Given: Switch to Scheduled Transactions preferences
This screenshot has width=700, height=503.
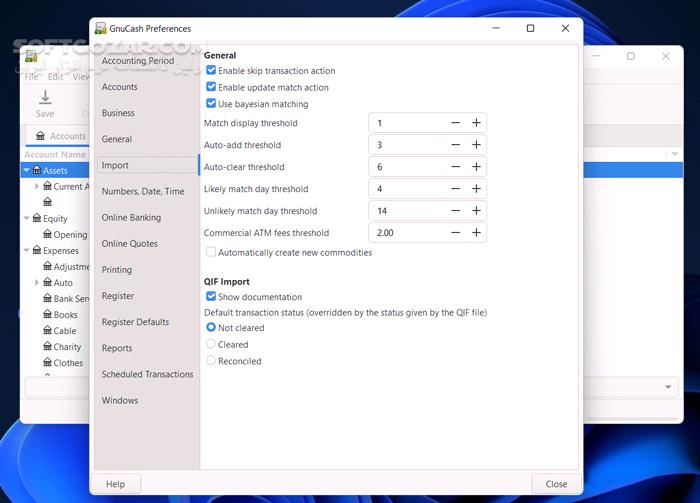Looking at the screenshot, I should tap(147, 374).
